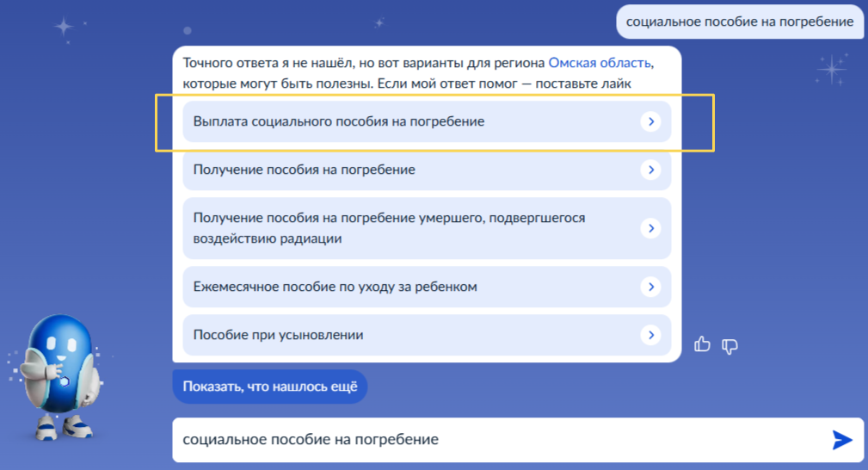This screenshot has width=868, height=470.
Task: Click chevron beside Выплата социального пособия на погребение
Action: tap(651, 122)
